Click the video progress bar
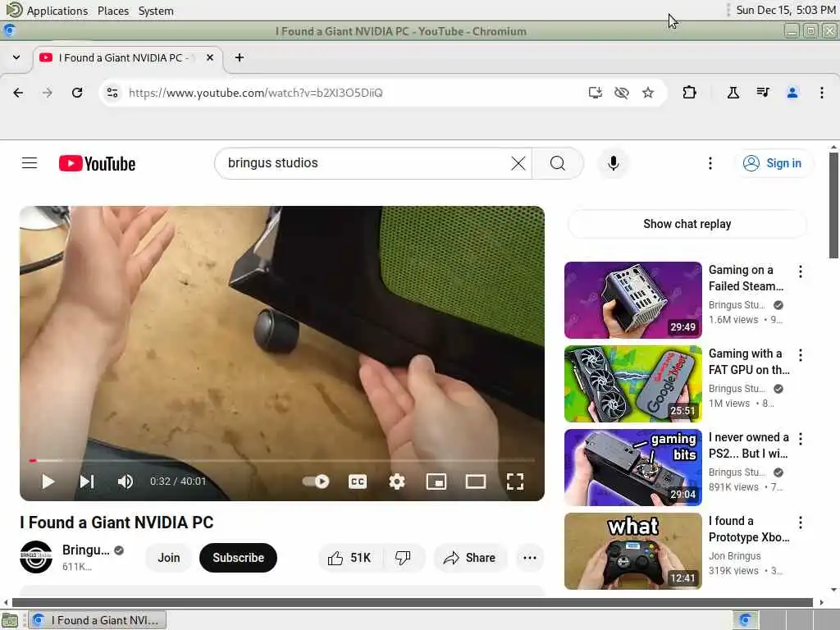Screen dimensions: 840x630 (282, 460)
